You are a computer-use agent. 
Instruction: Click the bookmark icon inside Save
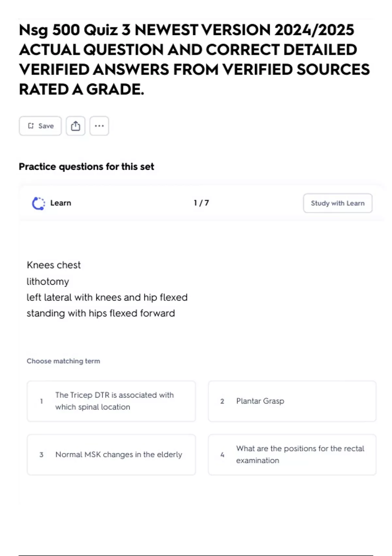(31, 126)
